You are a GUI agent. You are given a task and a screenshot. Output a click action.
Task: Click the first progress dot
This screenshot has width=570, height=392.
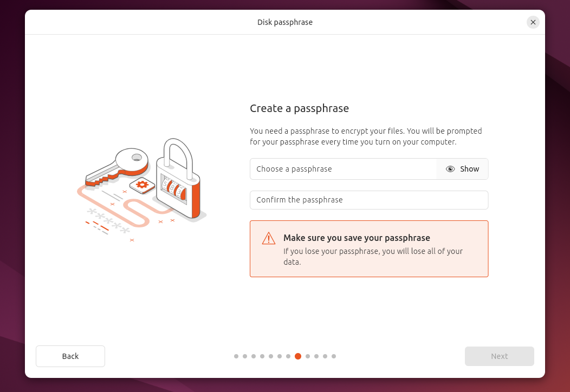click(236, 356)
